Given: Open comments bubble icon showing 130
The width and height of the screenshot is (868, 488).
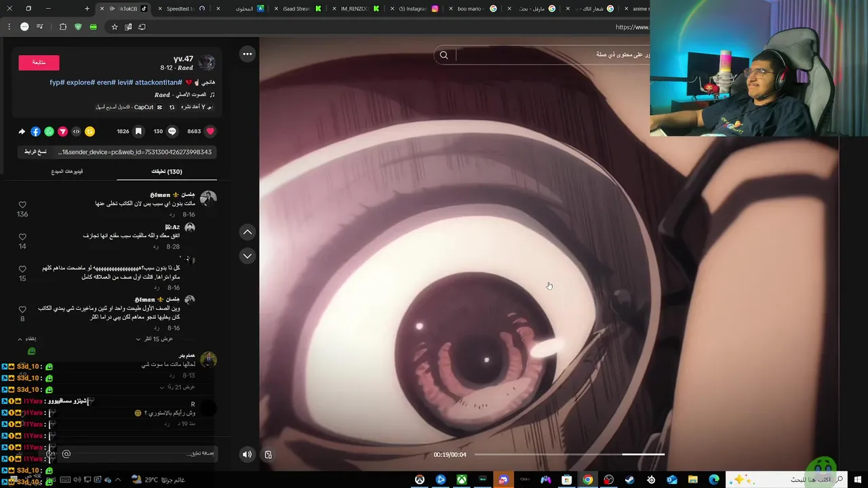Looking at the screenshot, I should click(x=172, y=131).
